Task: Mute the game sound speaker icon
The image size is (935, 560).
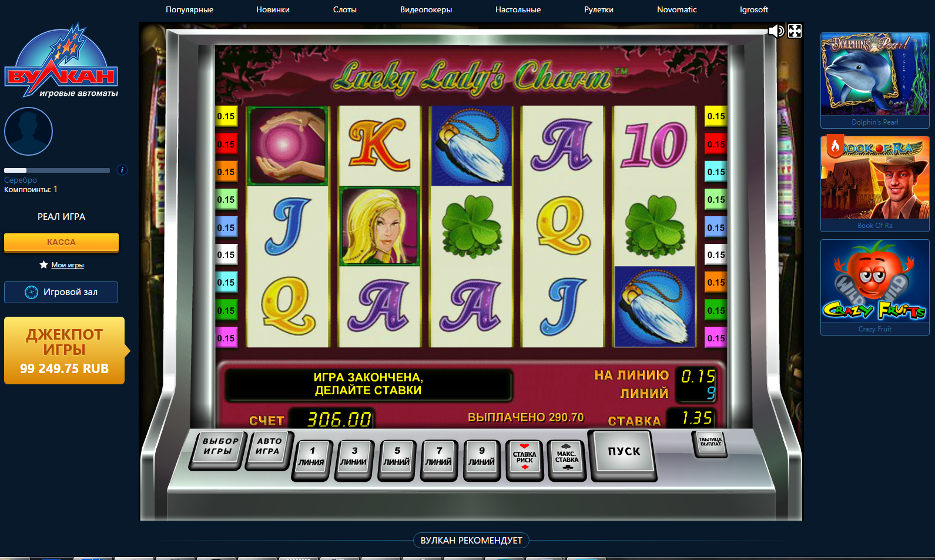Action: tap(776, 31)
